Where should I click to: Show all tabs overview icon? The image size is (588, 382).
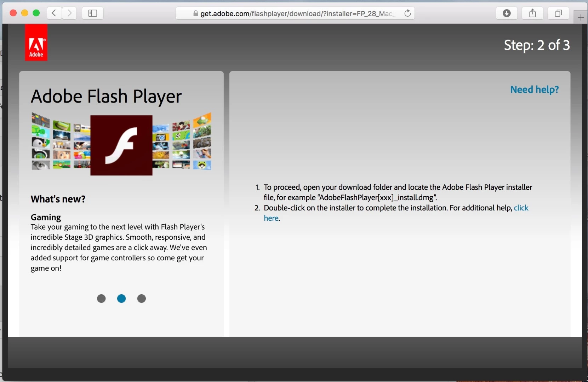pos(558,13)
